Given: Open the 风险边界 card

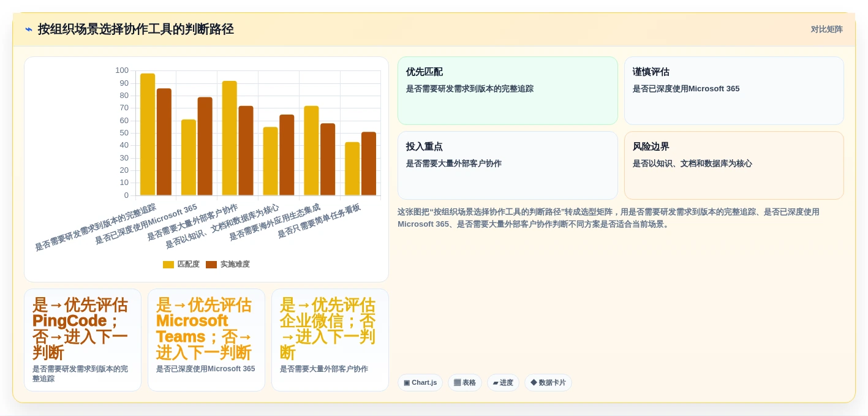Looking at the screenshot, I should coord(734,165).
